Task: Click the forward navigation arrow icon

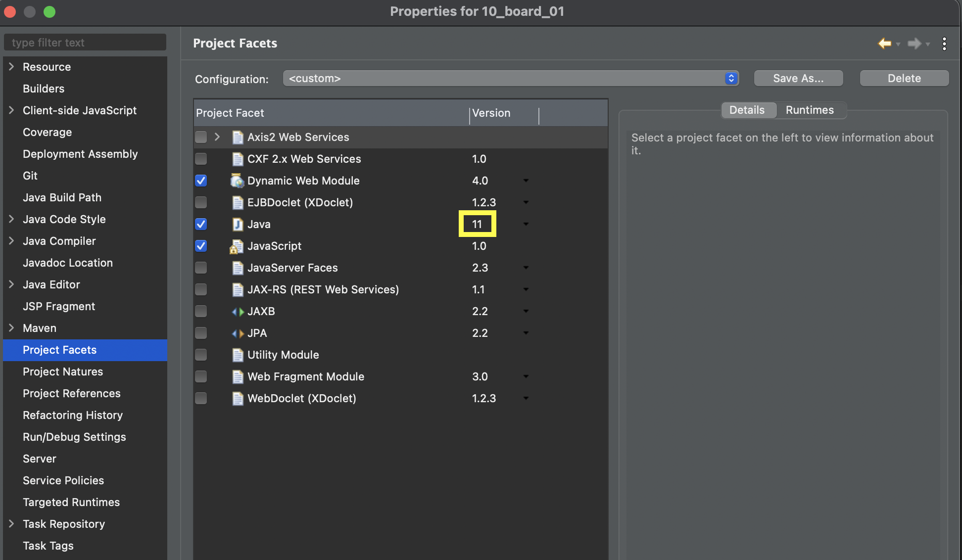Action: 914,44
